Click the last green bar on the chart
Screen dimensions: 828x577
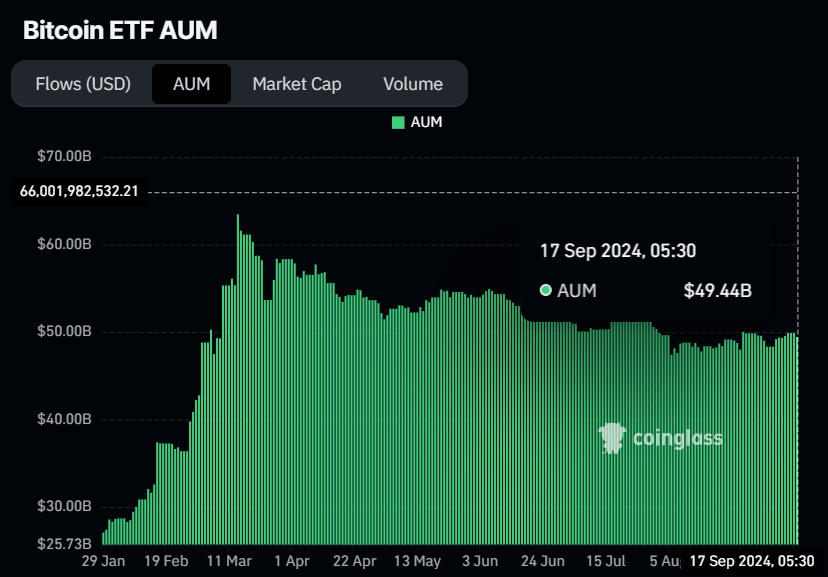point(795,430)
